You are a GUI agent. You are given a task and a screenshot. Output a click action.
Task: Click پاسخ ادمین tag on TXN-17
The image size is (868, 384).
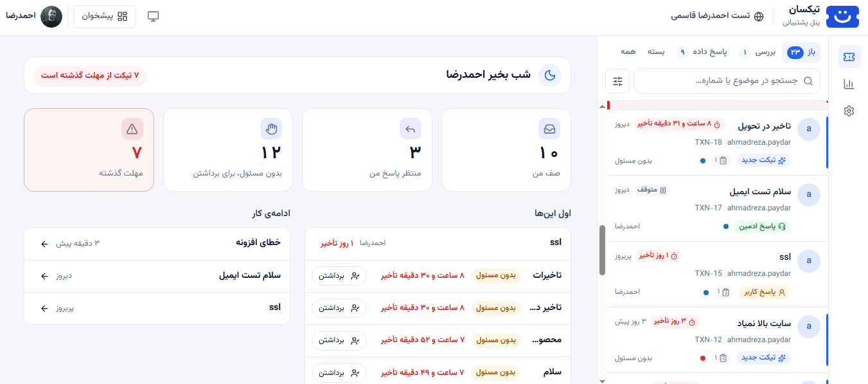click(764, 226)
